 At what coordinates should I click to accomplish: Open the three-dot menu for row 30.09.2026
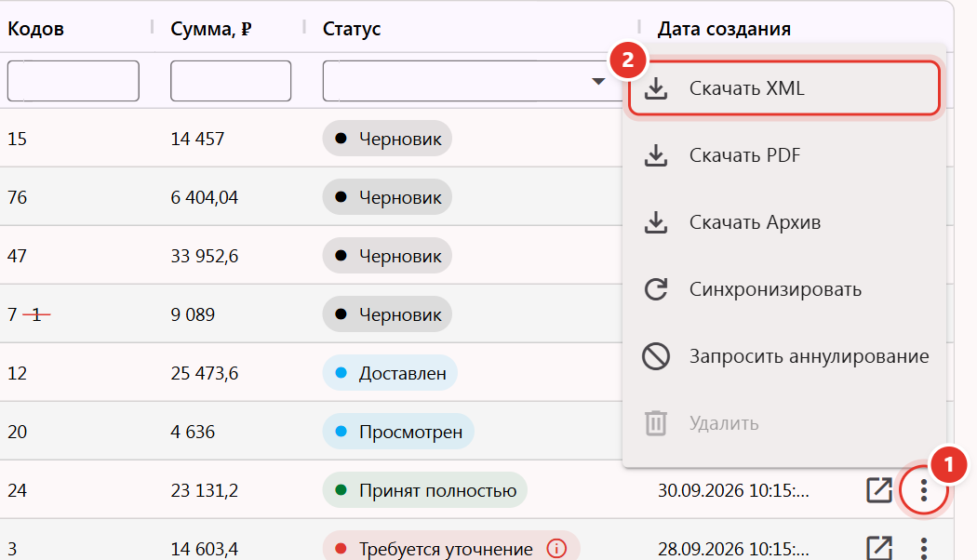(923, 491)
